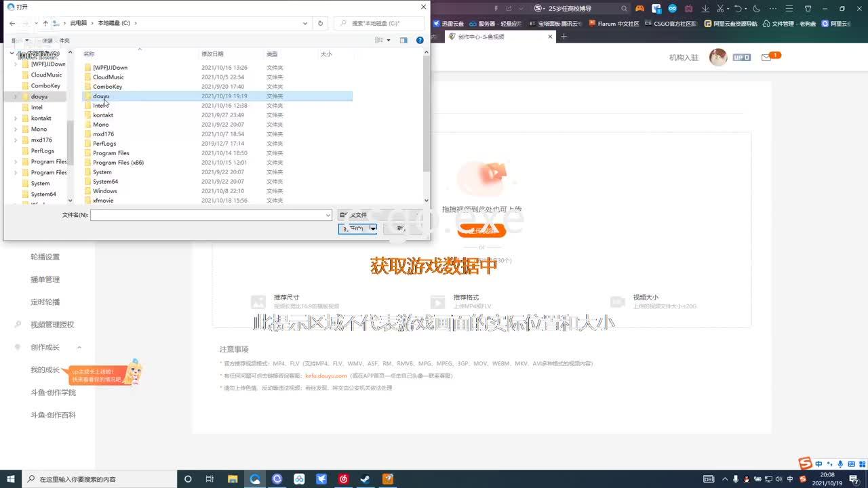The height and width of the screenshot is (488, 868).
Task: Open a new browser tab
Action: pyautogui.click(x=564, y=37)
